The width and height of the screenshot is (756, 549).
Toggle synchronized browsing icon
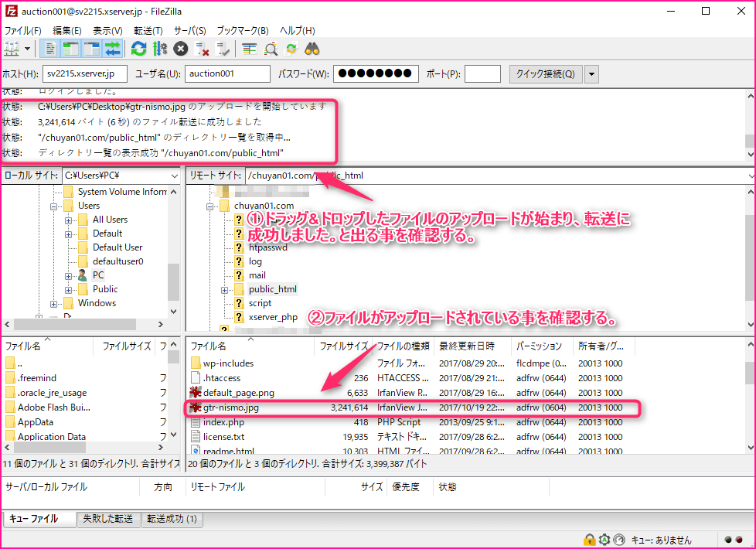tap(291, 49)
